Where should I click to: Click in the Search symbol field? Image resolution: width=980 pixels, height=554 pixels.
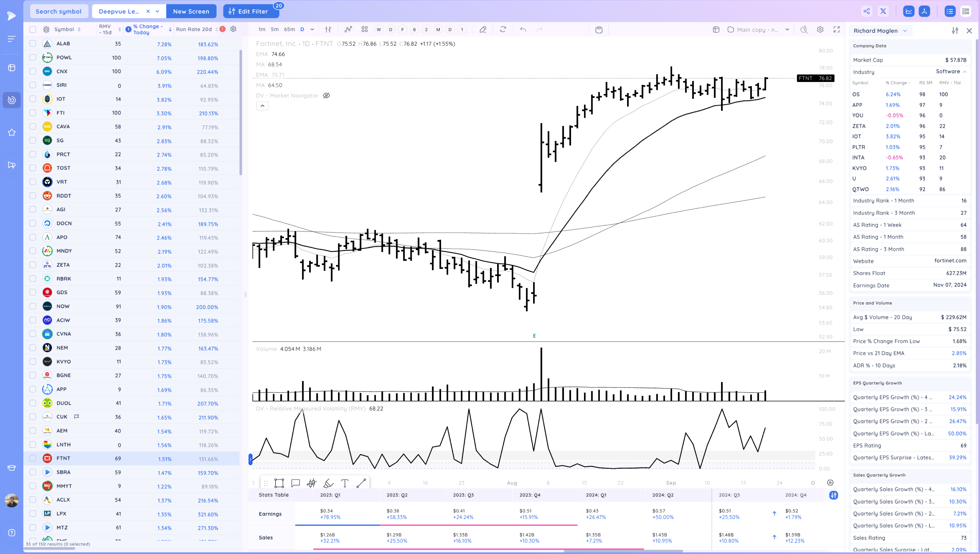tap(59, 12)
